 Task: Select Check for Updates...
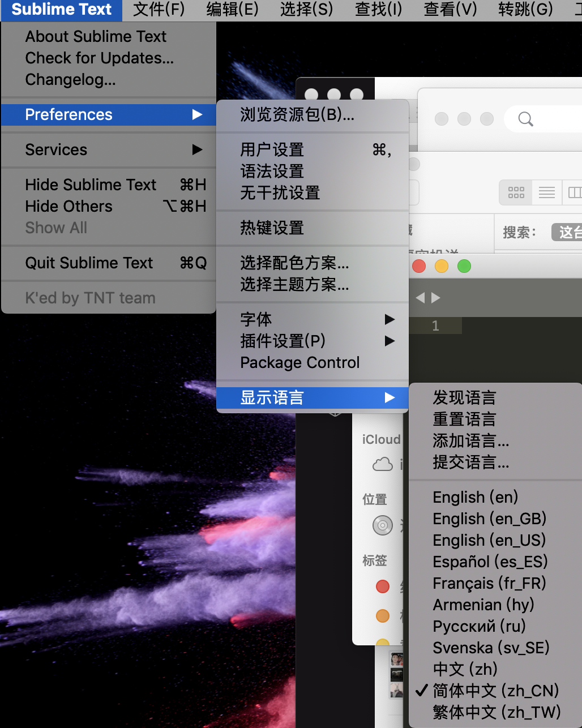109,58
